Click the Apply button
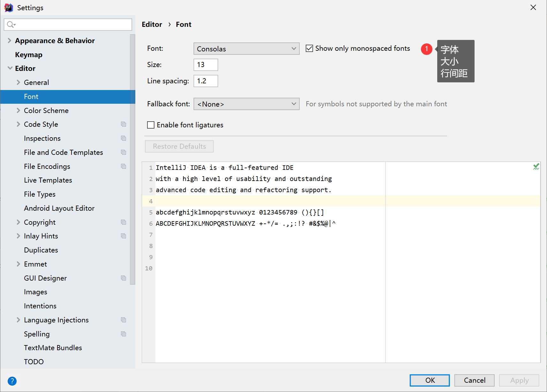The width and height of the screenshot is (547, 392). 519,380
